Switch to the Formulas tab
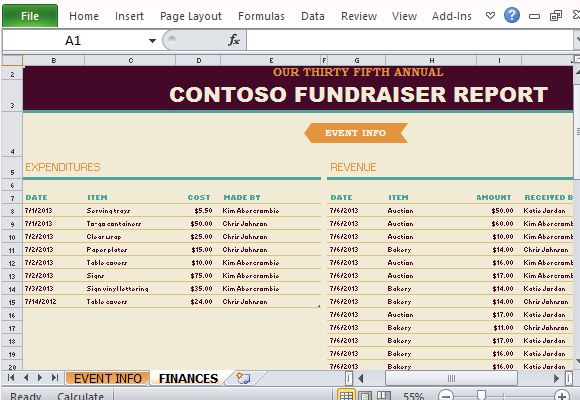The width and height of the screenshot is (580, 400). click(x=261, y=16)
